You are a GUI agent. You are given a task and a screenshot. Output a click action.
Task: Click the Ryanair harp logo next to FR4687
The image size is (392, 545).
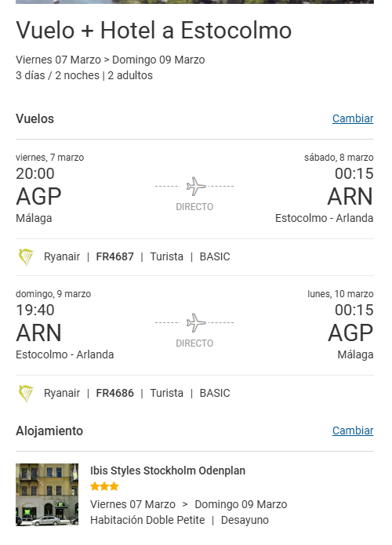point(26,257)
